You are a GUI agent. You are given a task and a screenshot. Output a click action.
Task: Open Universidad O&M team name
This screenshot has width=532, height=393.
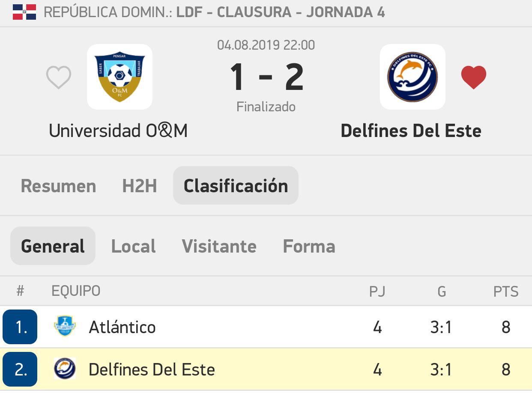118,131
